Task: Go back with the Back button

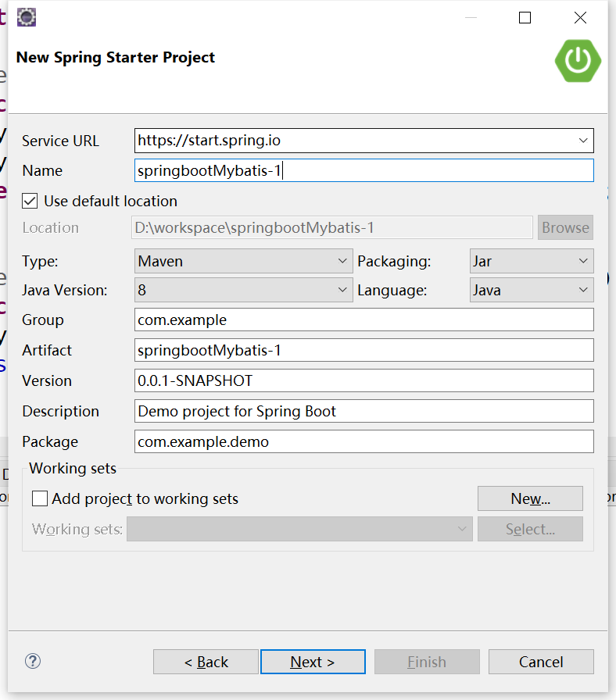Action: coord(206,662)
